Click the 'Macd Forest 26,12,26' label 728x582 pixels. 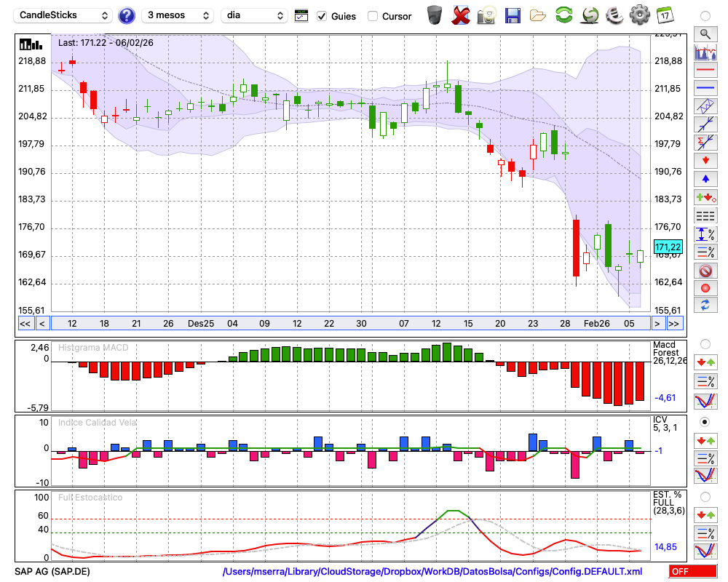670,353
